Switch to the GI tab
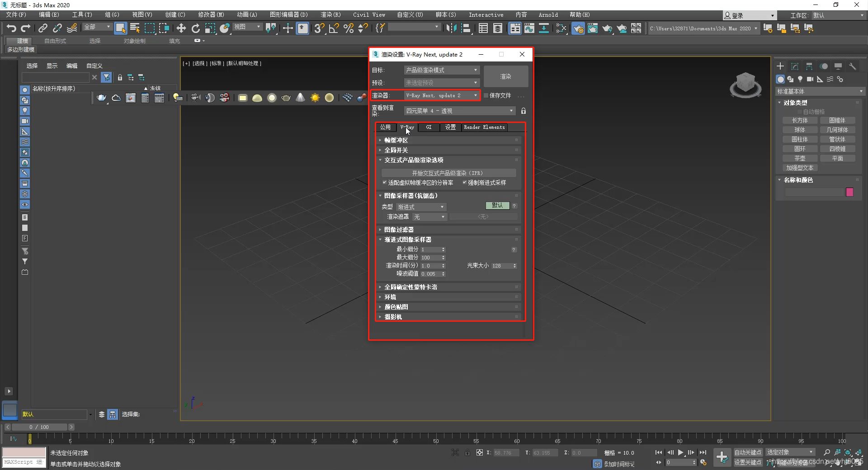The width and height of the screenshot is (868, 470). tap(429, 127)
